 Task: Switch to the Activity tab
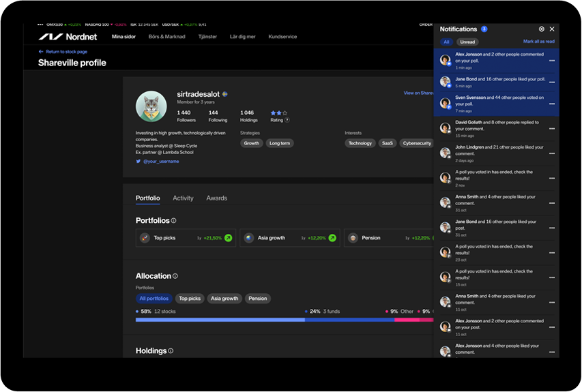tap(183, 198)
